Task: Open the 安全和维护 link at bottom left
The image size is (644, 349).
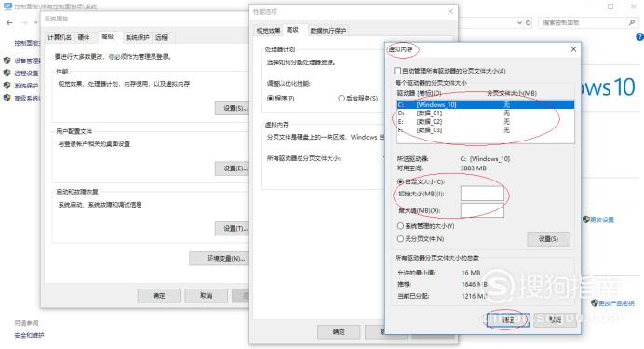Action: pyautogui.click(x=29, y=335)
